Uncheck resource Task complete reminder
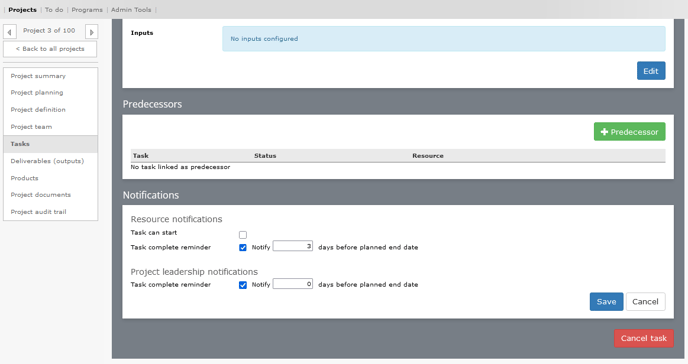The height and width of the screenshot is (364, 688). pyautogui.click(x=243, y=247)
